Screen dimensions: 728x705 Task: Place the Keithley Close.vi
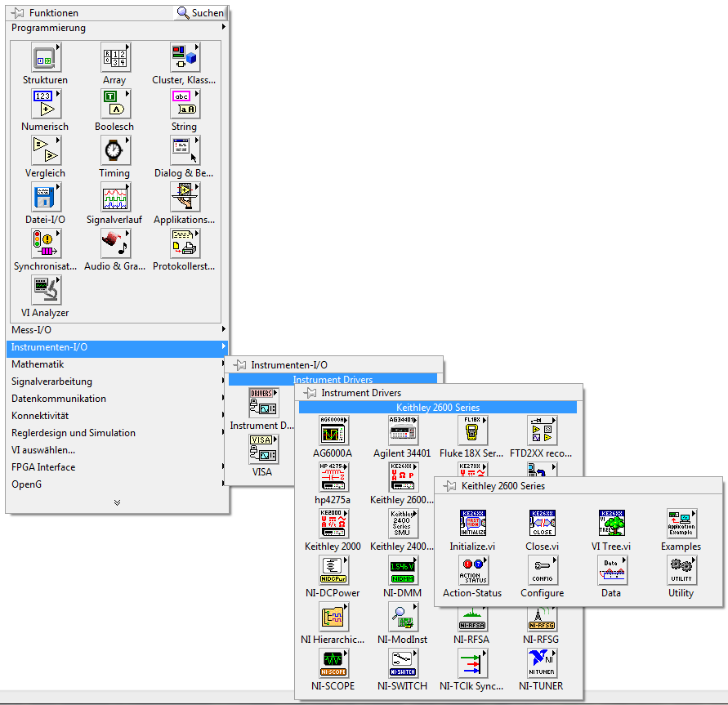[x=543, y=523]
